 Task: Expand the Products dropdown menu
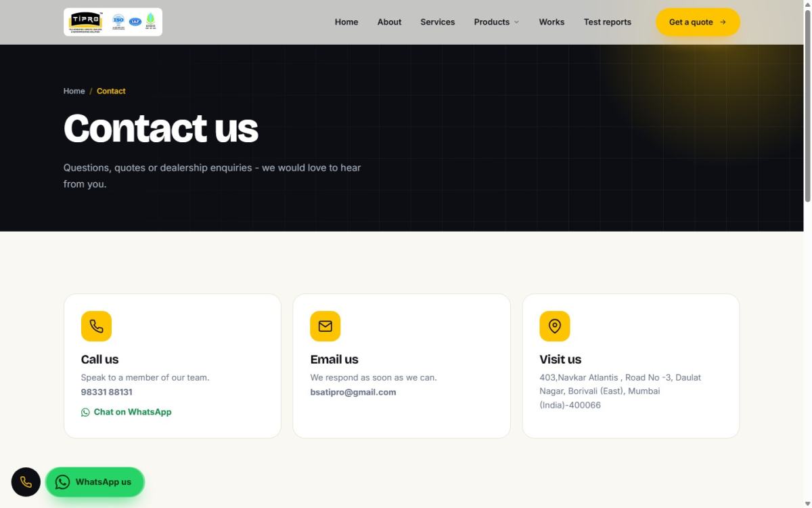coord(497,22)
